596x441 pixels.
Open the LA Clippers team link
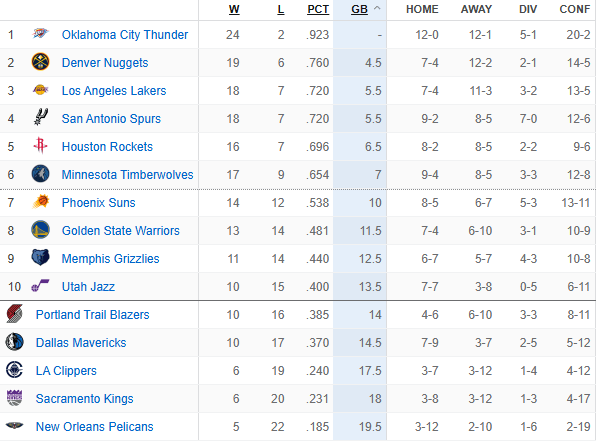pyautogui.click(x=66, y=370)
